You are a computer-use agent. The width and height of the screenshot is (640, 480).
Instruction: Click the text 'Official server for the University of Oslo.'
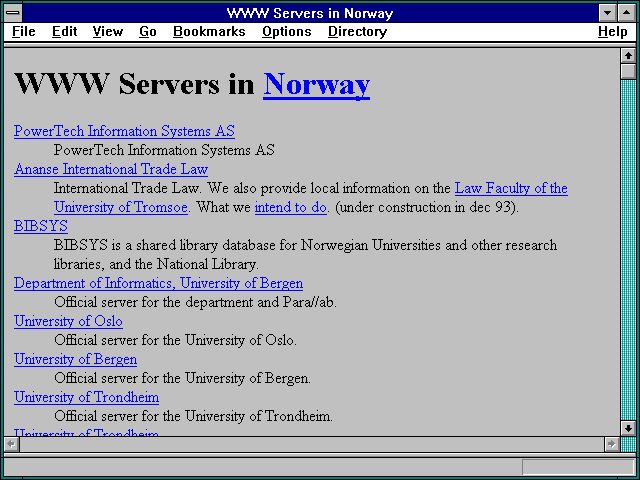tap(176, 340)
